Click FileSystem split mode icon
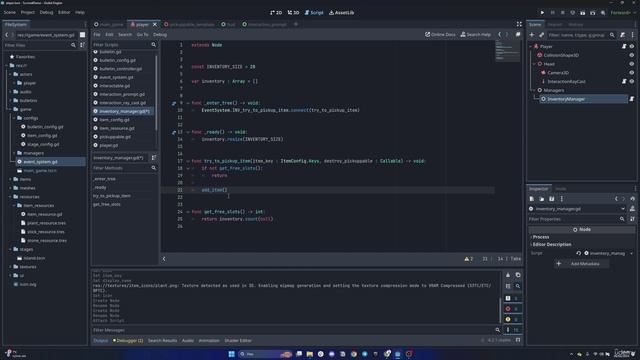The image size is (640, 360). [x=82, y=35]
